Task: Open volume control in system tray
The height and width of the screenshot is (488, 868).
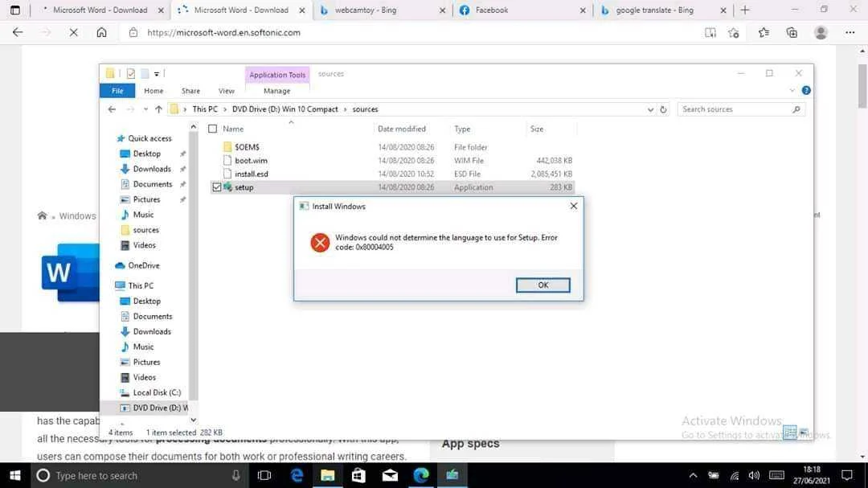Action: (754, 475)
